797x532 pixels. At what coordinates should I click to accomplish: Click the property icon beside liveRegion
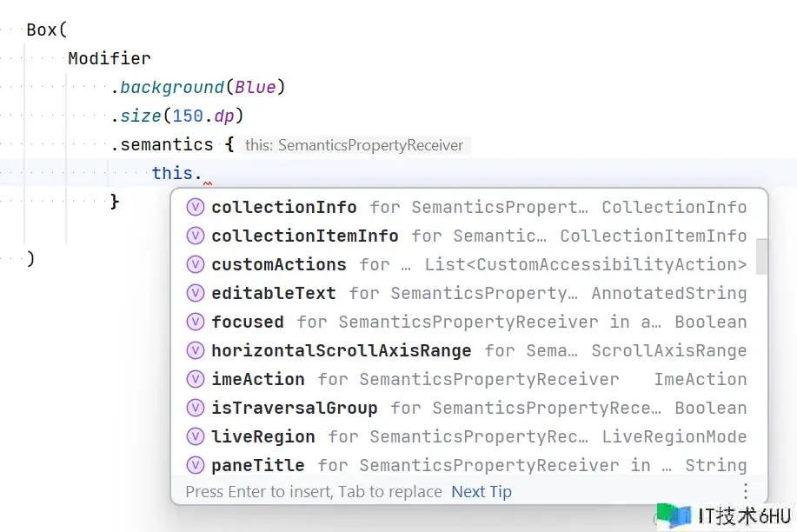click(x=196, y=436)
